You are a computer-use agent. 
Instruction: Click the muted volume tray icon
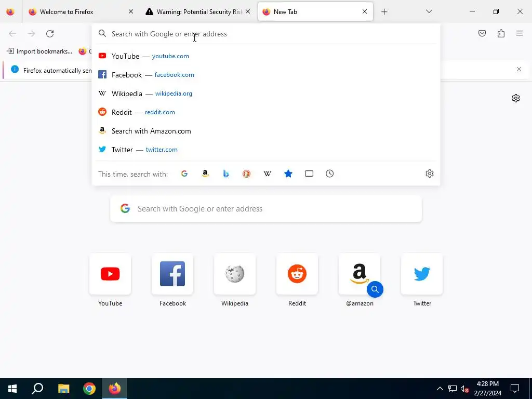click(465, 389)
